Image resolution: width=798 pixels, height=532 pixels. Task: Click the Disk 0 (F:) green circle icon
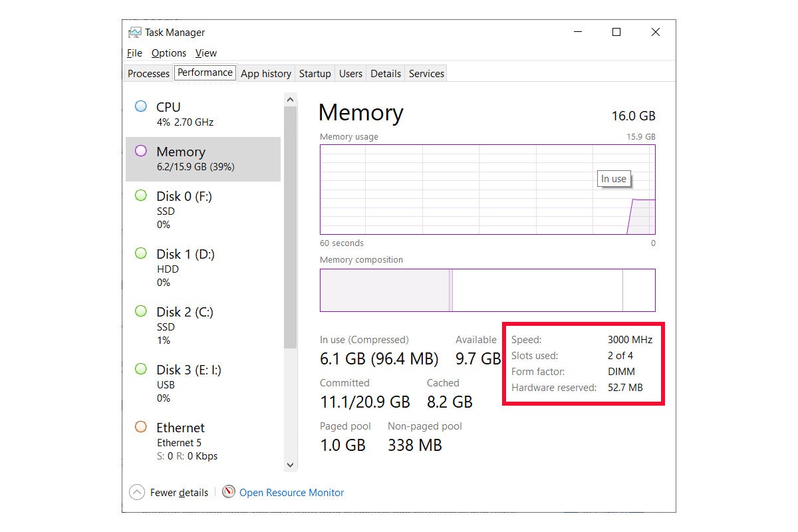coord(141,196)
